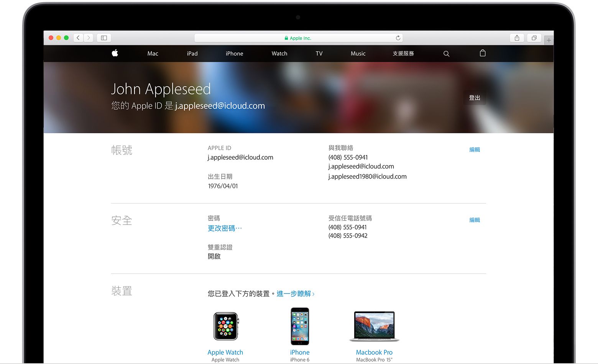Viewport: 598px width, 364px height.
Task: Reload the page using the refresh icon
Action: click(398, 38)
